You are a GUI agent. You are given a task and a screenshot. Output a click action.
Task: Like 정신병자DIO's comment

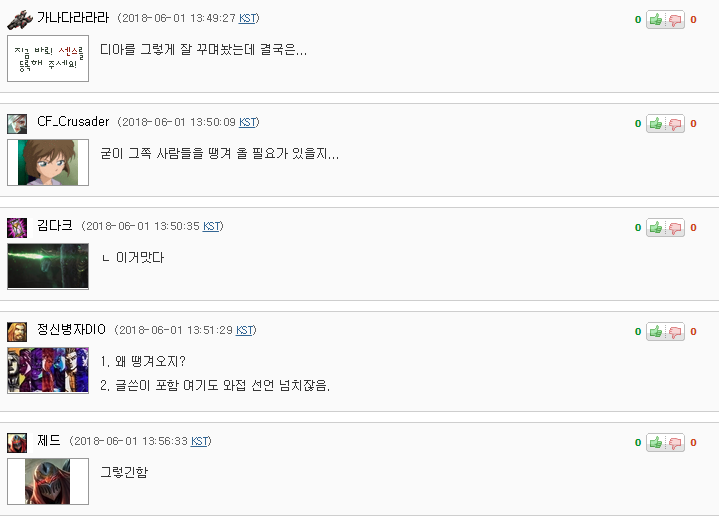coord(656,331)
